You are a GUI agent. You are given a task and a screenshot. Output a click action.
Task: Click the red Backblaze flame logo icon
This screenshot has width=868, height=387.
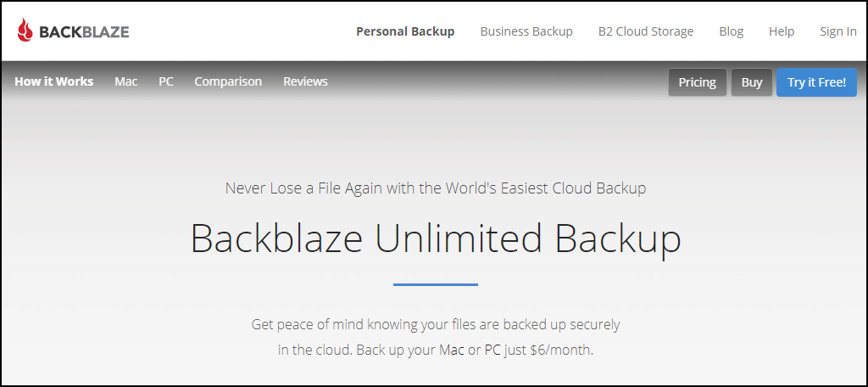25,31
